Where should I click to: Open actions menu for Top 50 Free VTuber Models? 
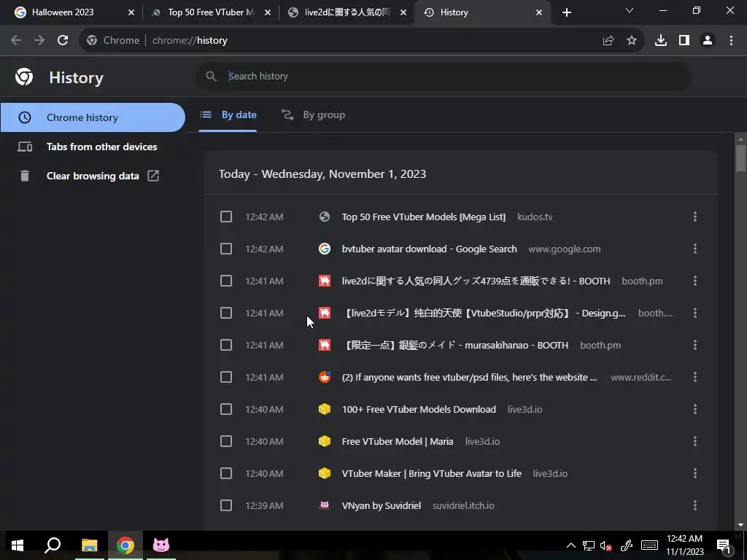pos(695,217)
